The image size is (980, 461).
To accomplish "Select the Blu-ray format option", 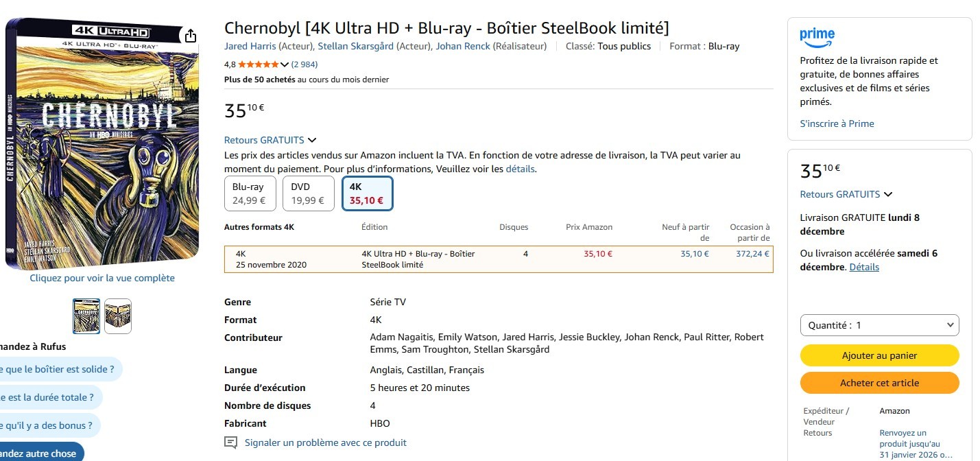I will [250, 193].
